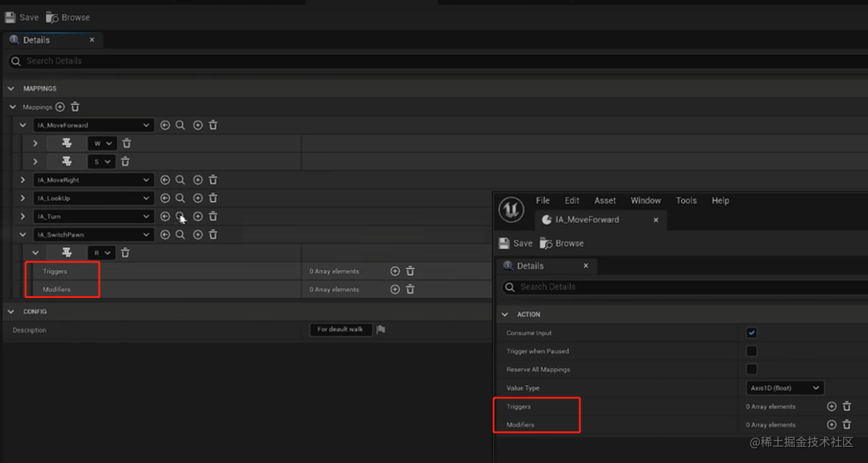Collapse the CONFIG section

10,311
